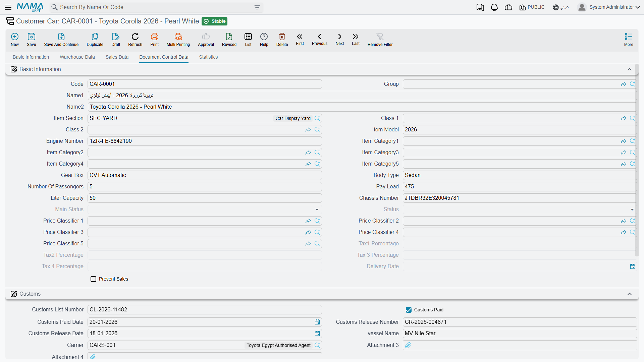Open the chat messages icon
Viewport: 644px width, 362px height.
point(480,7)
